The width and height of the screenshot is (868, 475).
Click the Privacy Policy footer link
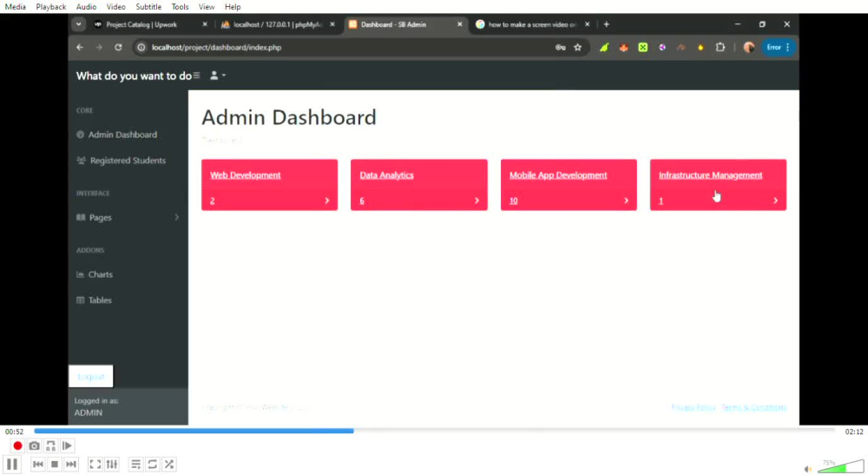(693, 407)
